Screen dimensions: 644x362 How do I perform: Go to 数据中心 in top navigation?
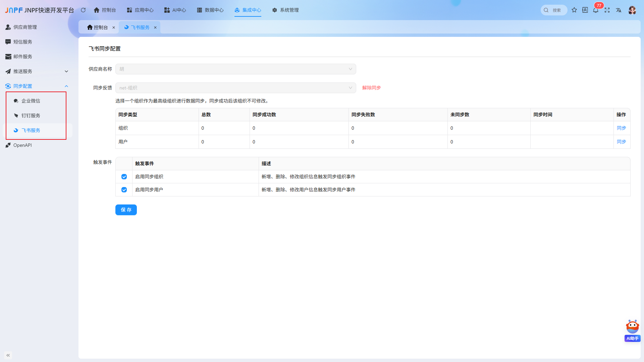coord(210,10)
